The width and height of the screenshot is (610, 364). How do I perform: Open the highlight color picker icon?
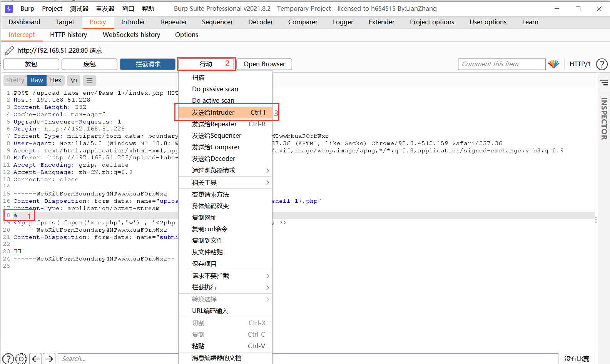click(x=553, y=64)
